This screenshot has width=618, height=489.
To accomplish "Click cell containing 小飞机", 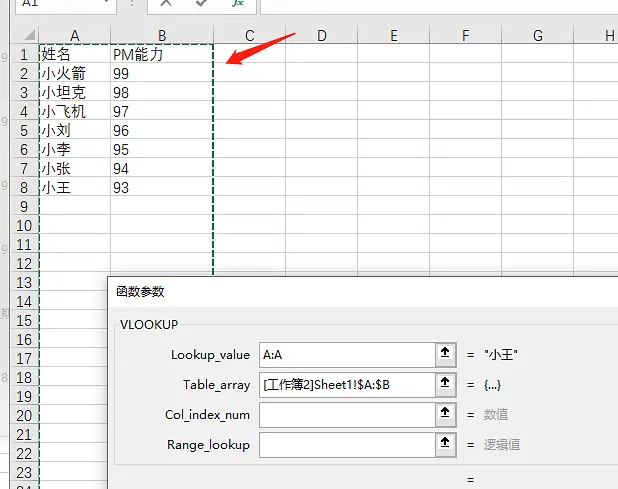I will (x=75, y=112).
